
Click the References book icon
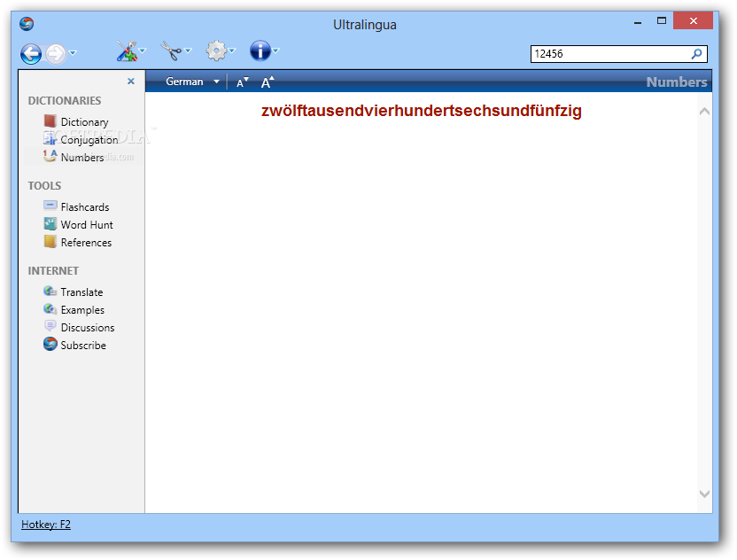[50, 241]
